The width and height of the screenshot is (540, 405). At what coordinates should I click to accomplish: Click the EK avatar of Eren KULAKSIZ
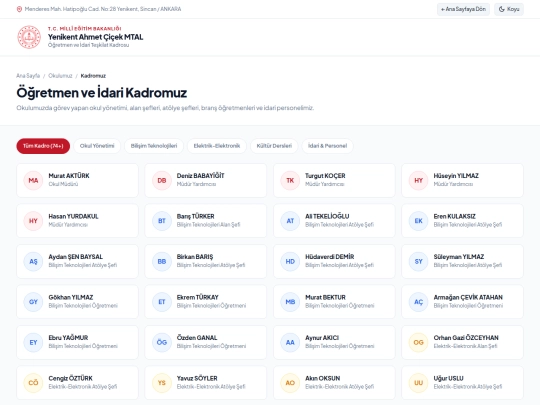(418, 221)
